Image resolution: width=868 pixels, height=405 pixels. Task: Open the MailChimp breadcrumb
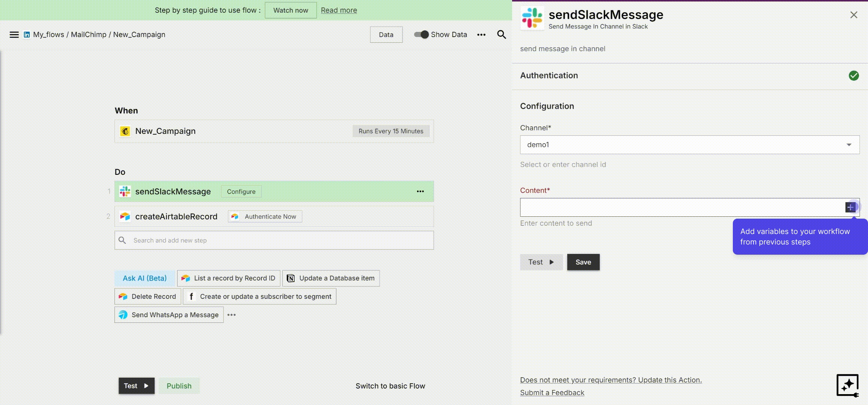click(89, 34)
